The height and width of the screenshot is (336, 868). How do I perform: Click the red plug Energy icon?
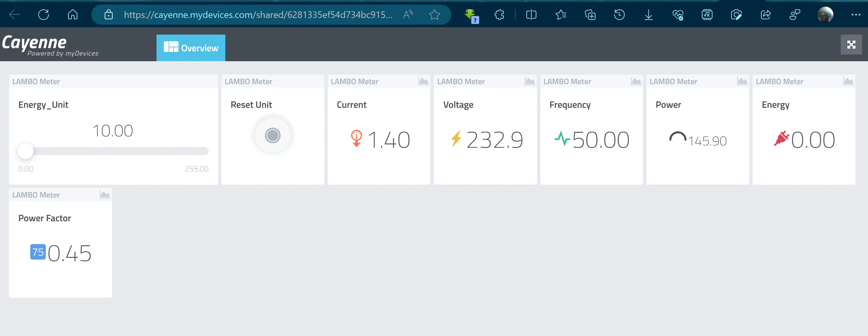pyautogui.click(x=781, y=138)
